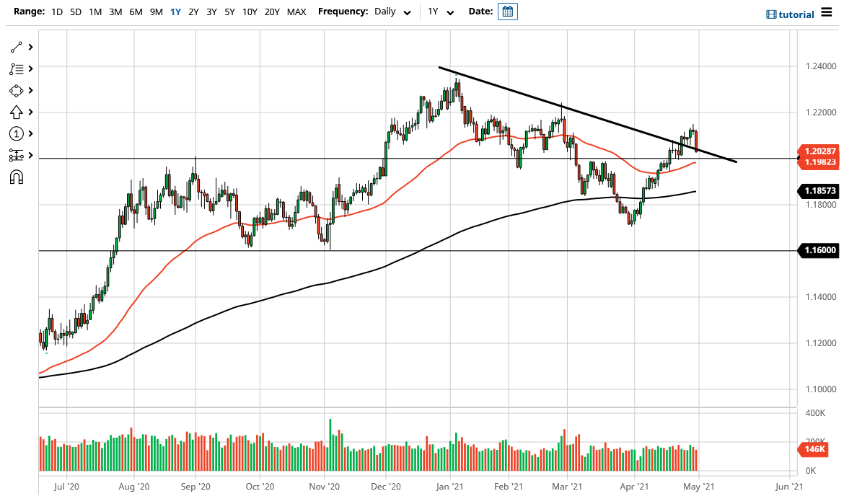Set range to MAX

click(296, 12)
